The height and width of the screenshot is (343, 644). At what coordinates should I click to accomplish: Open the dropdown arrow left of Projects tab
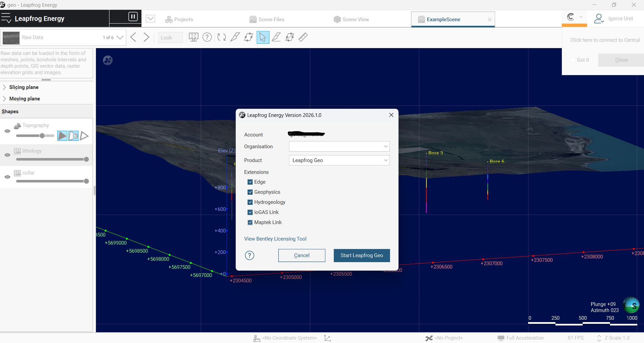(150, 19)
